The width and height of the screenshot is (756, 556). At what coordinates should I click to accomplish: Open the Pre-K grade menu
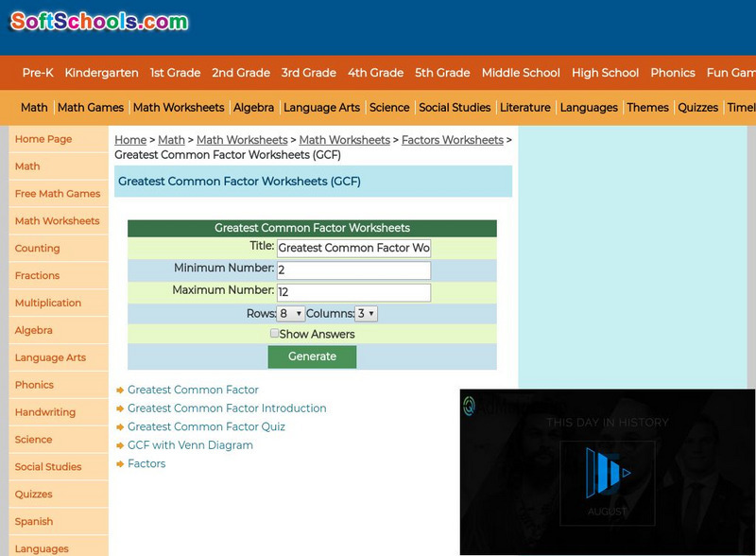[38, 73]
